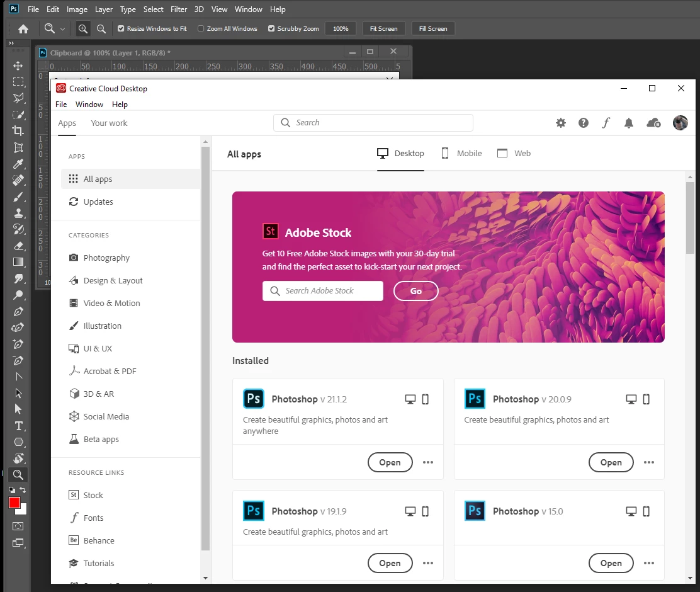This screenshot has height=592, width=700.
Task: Switch to the Web tab
Action: pyautogui.click(x=514, y=154)
